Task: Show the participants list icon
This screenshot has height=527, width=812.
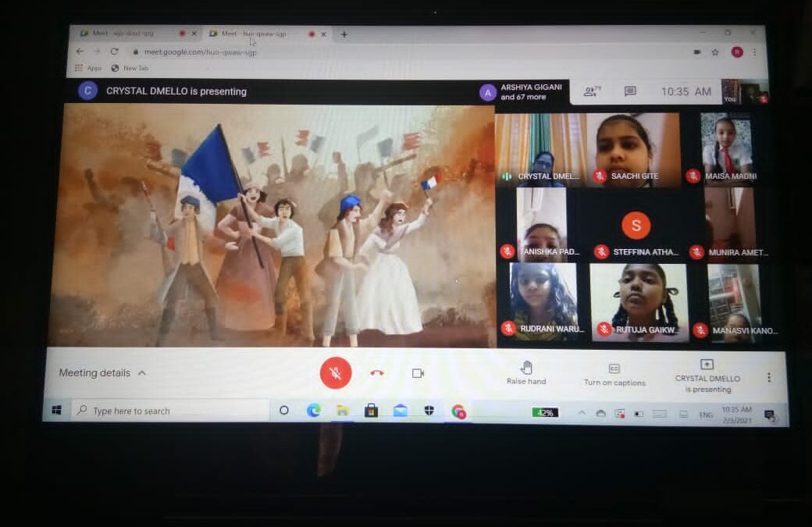Action: [592, 91]
